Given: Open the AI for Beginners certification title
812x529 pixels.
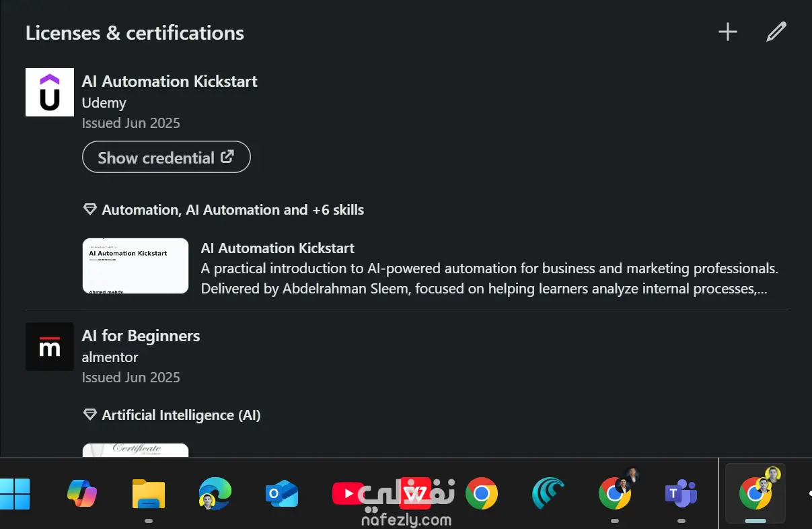Looking at the screenshot, I should pyautogui.click(x=141, y=336).
